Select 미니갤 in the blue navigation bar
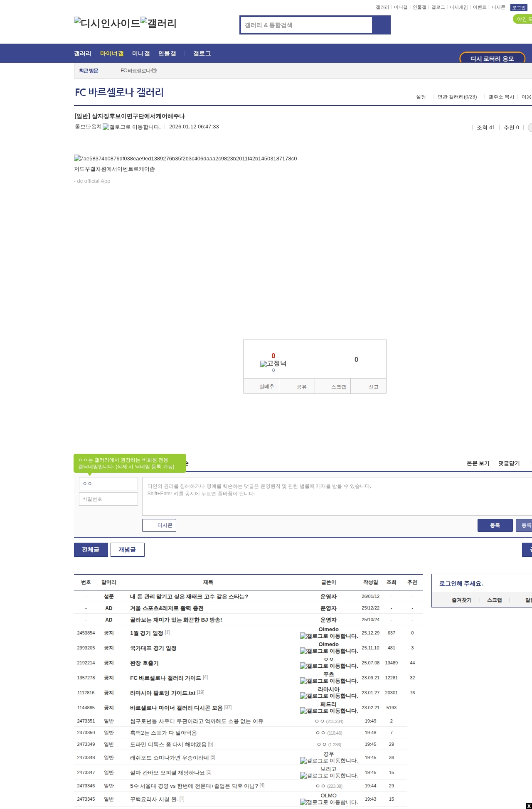The width and height of the screenshot is (532, 809). (x=141, y=54)
